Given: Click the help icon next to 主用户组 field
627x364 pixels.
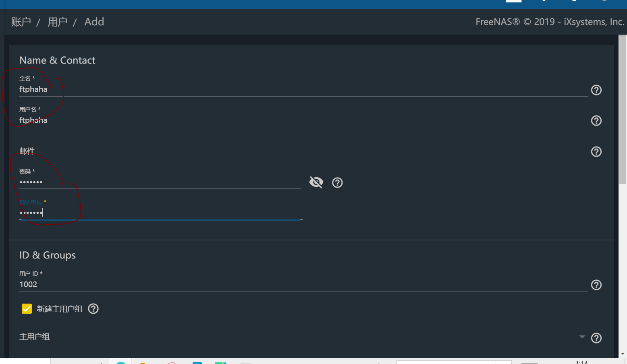Looking at the screenshot, I should click(x=596, y=338).
